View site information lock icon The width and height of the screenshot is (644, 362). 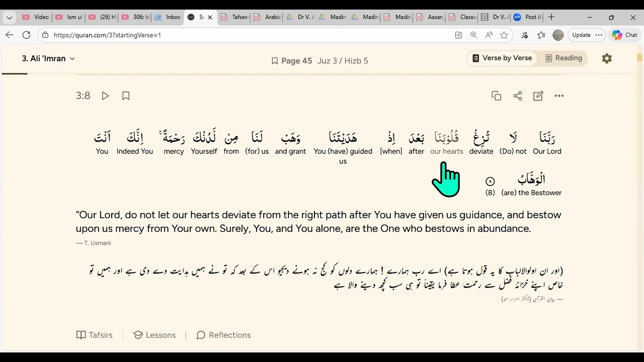tap(45, 35)
